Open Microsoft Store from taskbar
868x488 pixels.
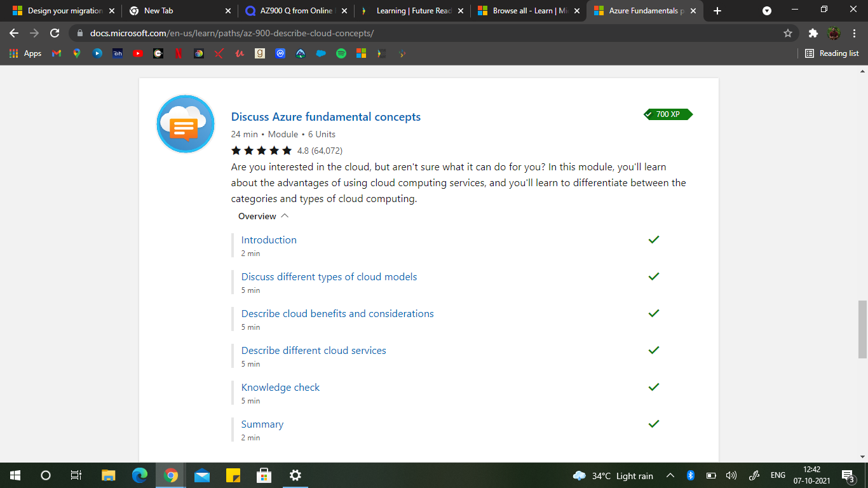[x=264, y=475]
